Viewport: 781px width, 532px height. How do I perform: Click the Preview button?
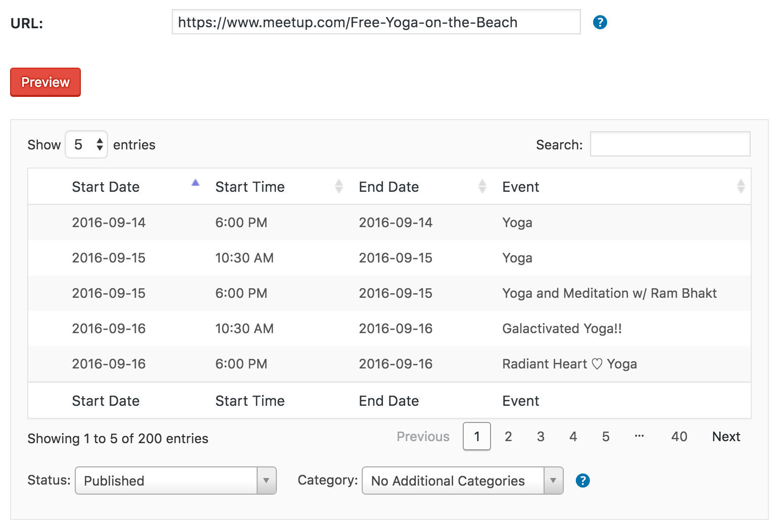point(45,82)
